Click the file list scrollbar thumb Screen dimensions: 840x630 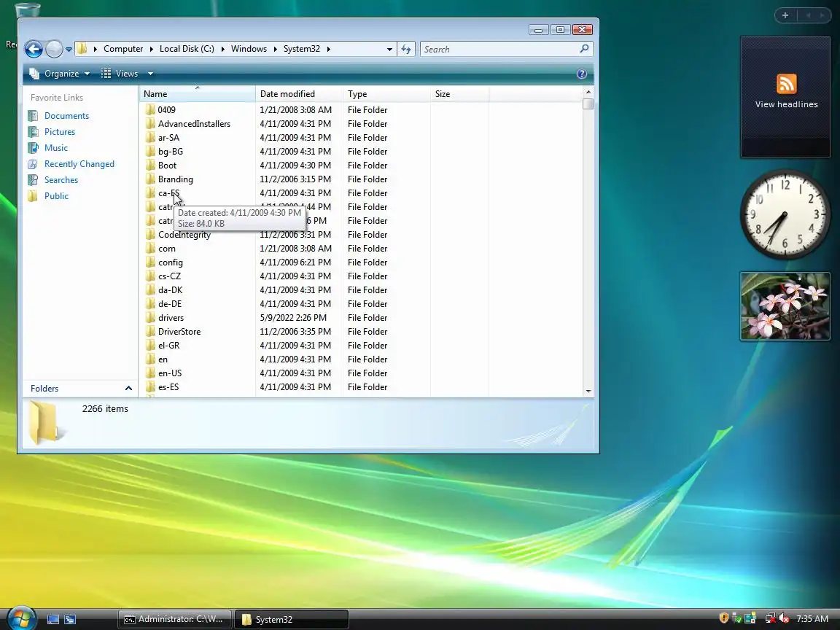[588, 104]
